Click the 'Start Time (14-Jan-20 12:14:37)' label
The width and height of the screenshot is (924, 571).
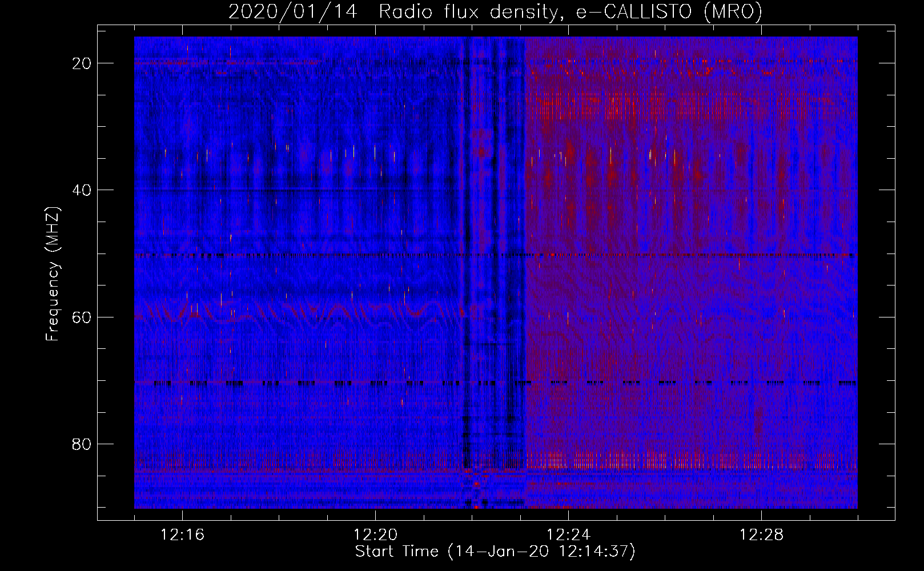[x=495, y=552]
